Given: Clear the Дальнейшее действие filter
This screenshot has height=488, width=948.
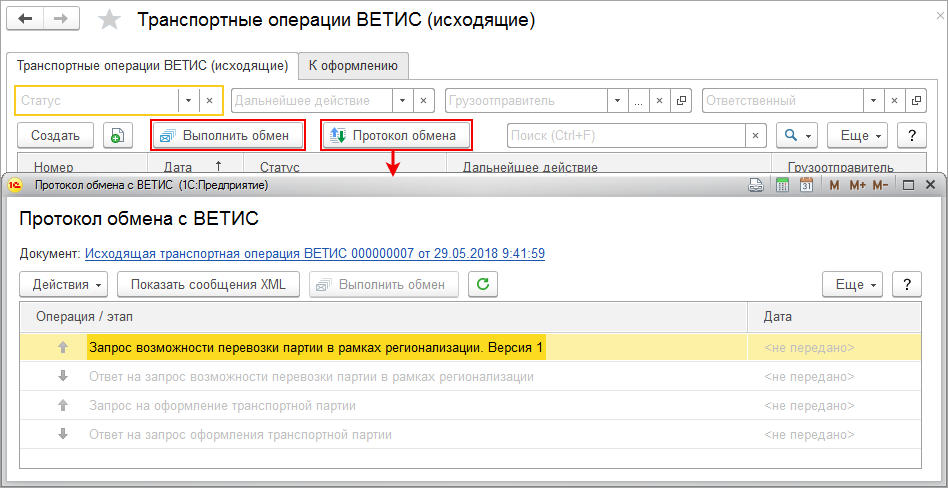Looking at the screenshot, I should tap(424, 101).
